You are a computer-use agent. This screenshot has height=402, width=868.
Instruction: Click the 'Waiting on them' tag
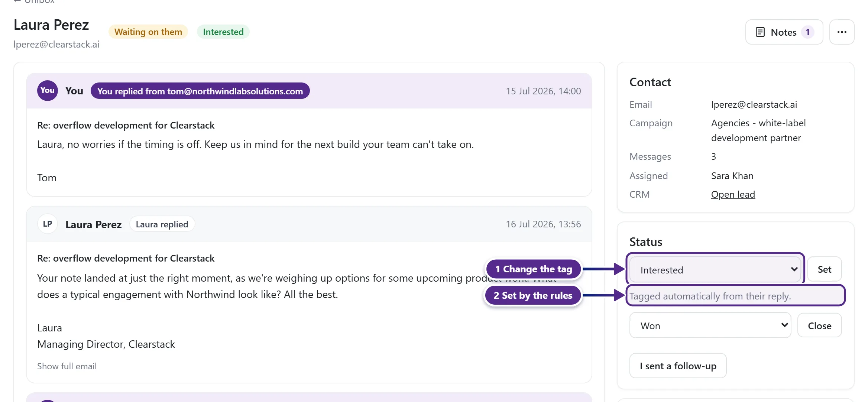pos(148,32)
